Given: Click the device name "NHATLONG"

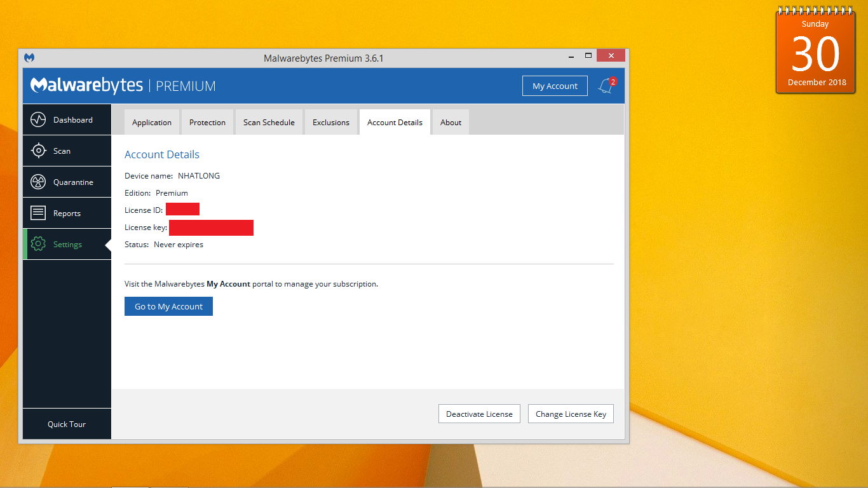Looking at the screenshot, I should coord(199,175).
